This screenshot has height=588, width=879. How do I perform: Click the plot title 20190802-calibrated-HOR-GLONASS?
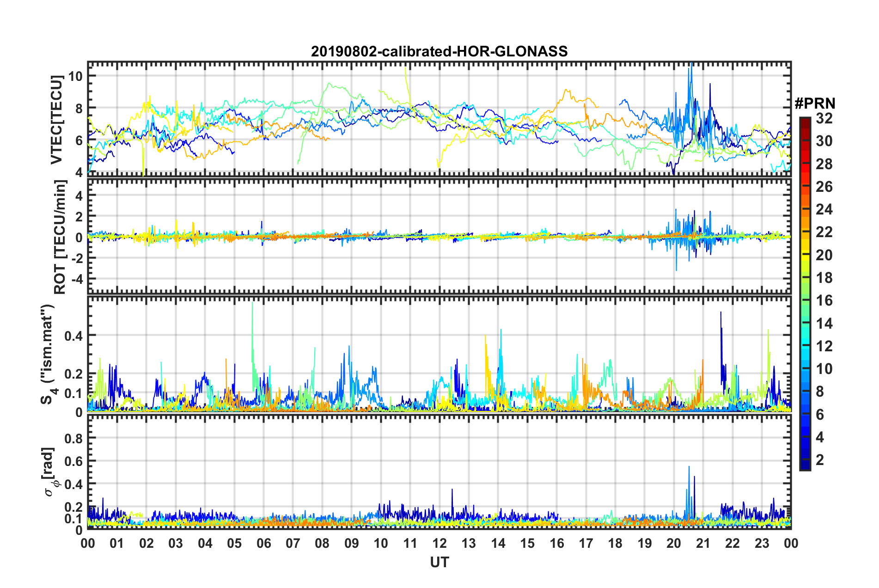coord(439,51)
